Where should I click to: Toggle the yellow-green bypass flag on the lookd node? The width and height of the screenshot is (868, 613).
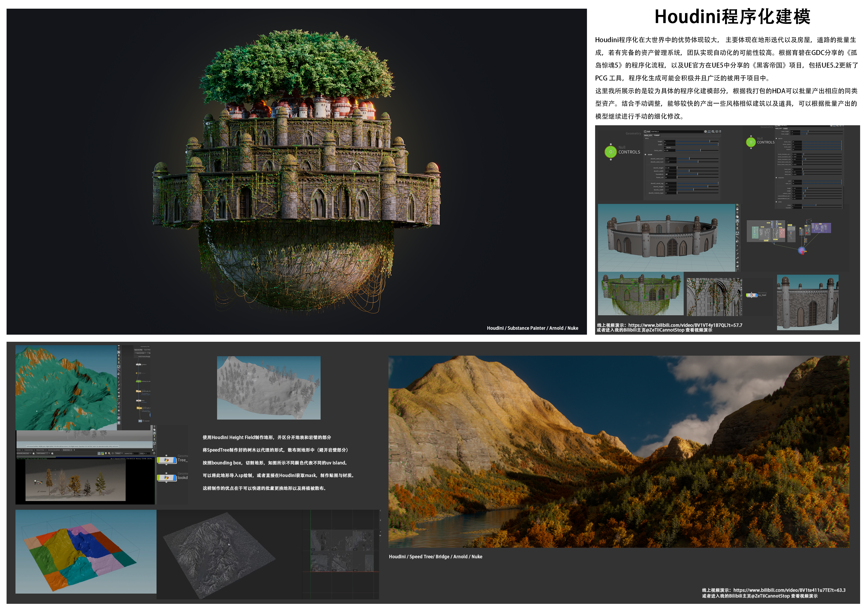point(158,478)
